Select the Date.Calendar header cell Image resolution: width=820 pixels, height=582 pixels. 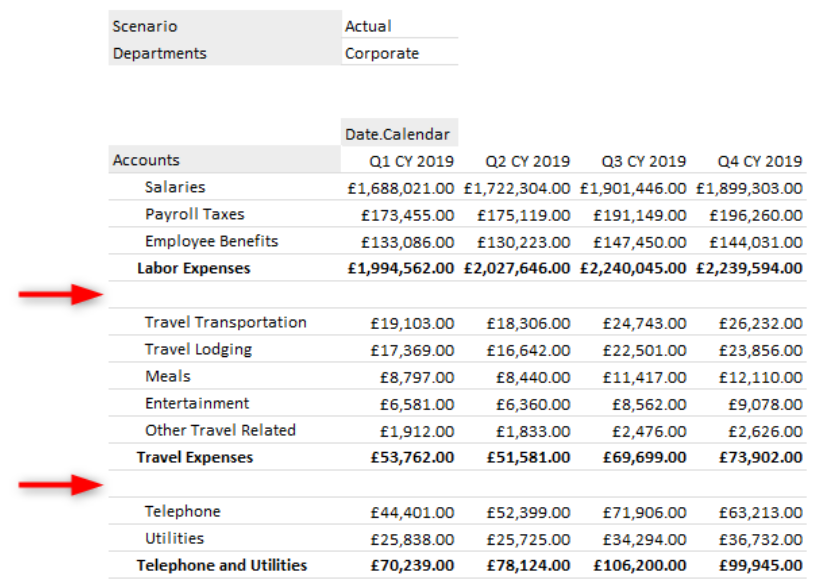pyautogui.click(x=398, y=134)
